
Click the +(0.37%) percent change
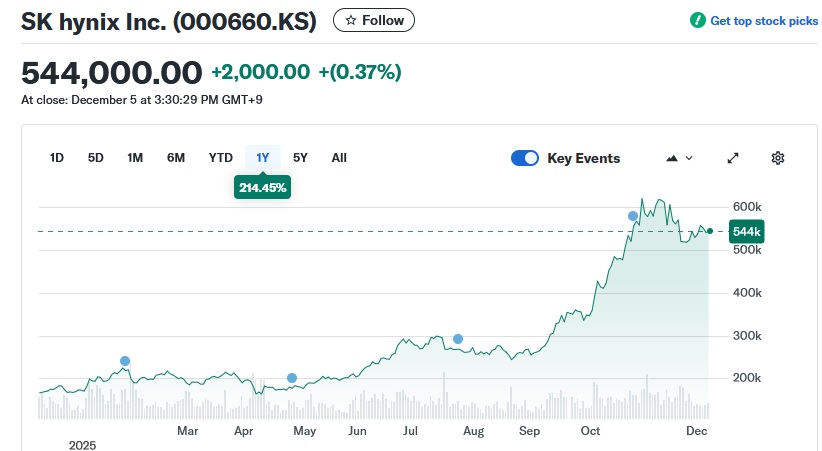(x=360, y=72)
